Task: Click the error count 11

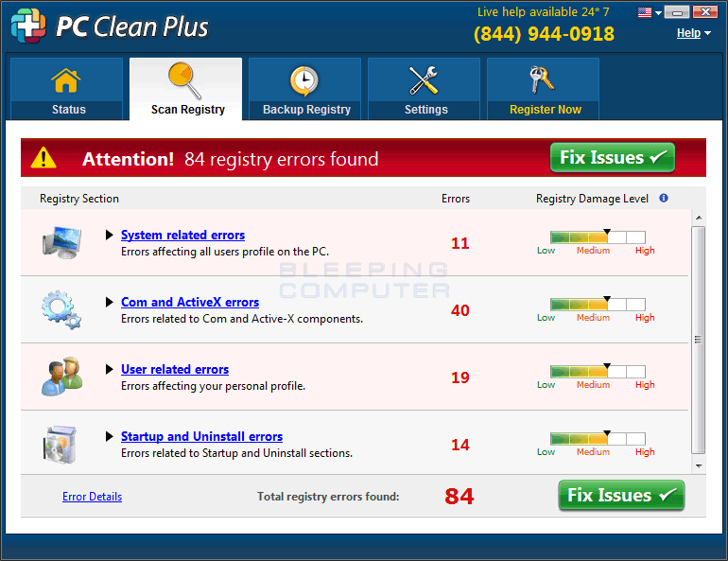Action: (460, 243)
